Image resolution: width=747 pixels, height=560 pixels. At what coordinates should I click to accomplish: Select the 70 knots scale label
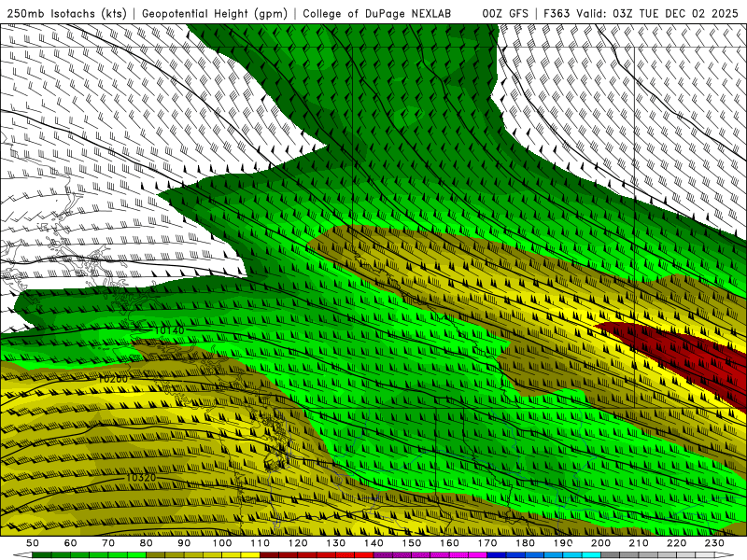108,543
